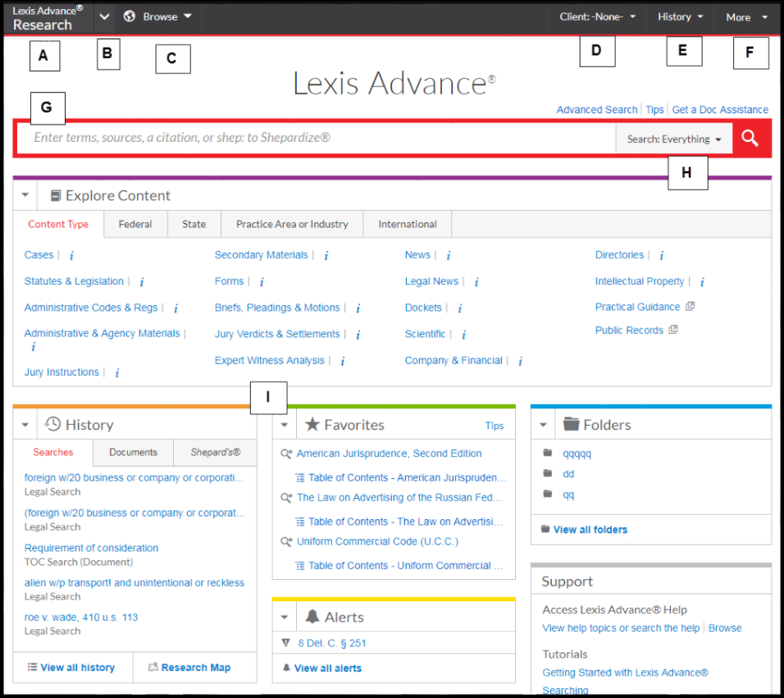The image size is (784, 698).
Task: Switch to the Federal tab
Action: 135,225
